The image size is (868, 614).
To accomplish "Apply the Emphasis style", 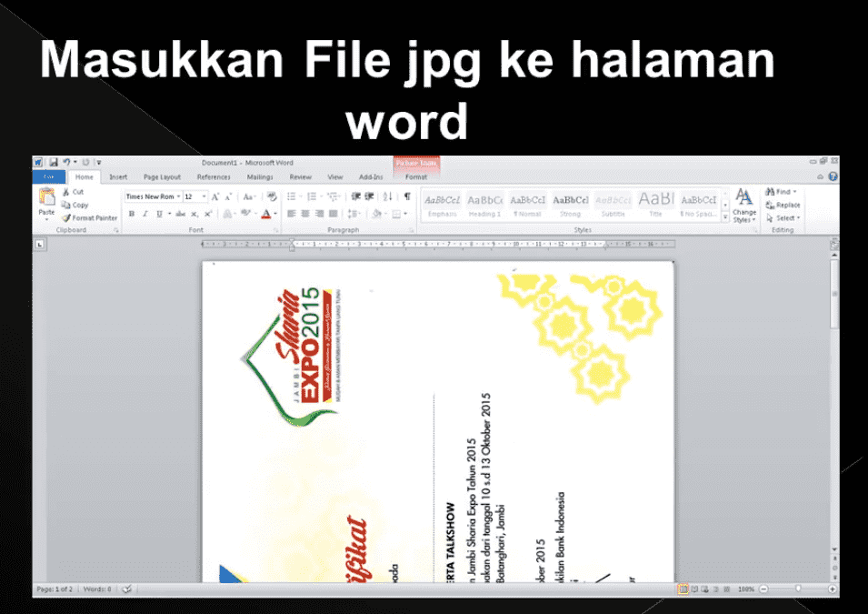I will 443,205.
